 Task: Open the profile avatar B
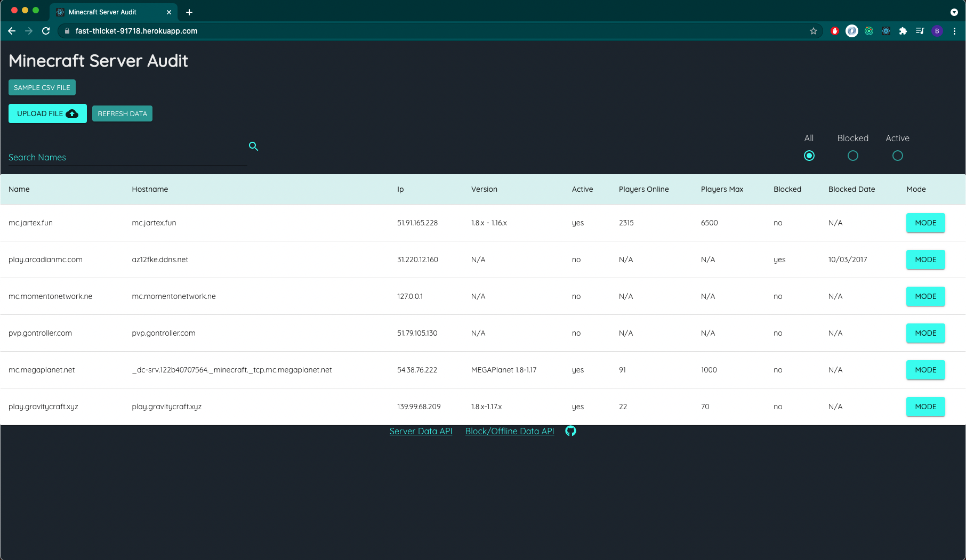pos(937,31)
